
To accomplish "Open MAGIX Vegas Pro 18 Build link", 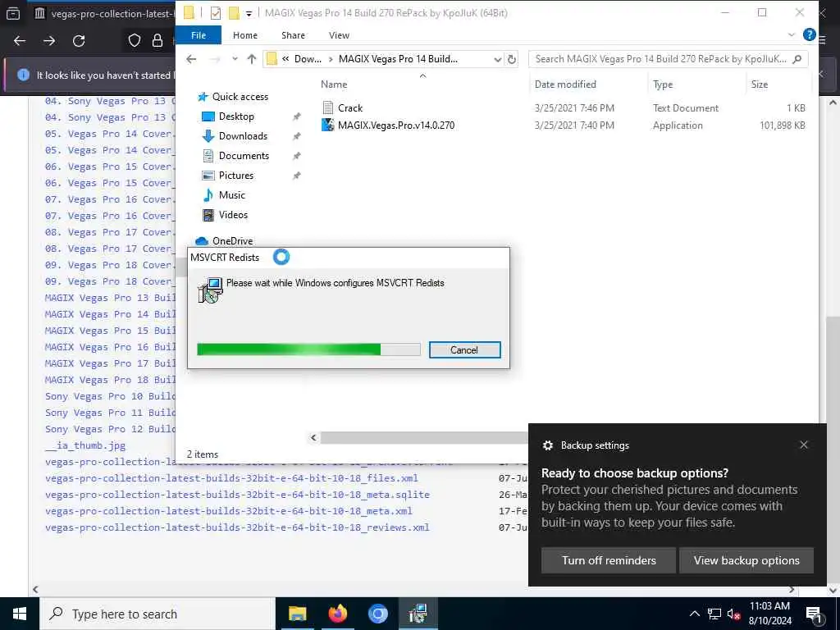I will click(111, 380).
